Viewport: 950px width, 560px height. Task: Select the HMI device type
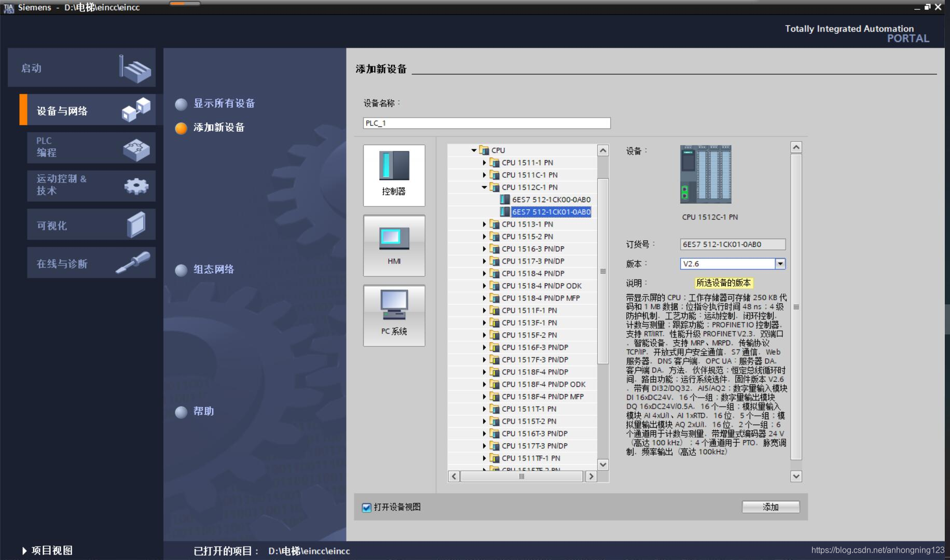(x=394, y=246)
